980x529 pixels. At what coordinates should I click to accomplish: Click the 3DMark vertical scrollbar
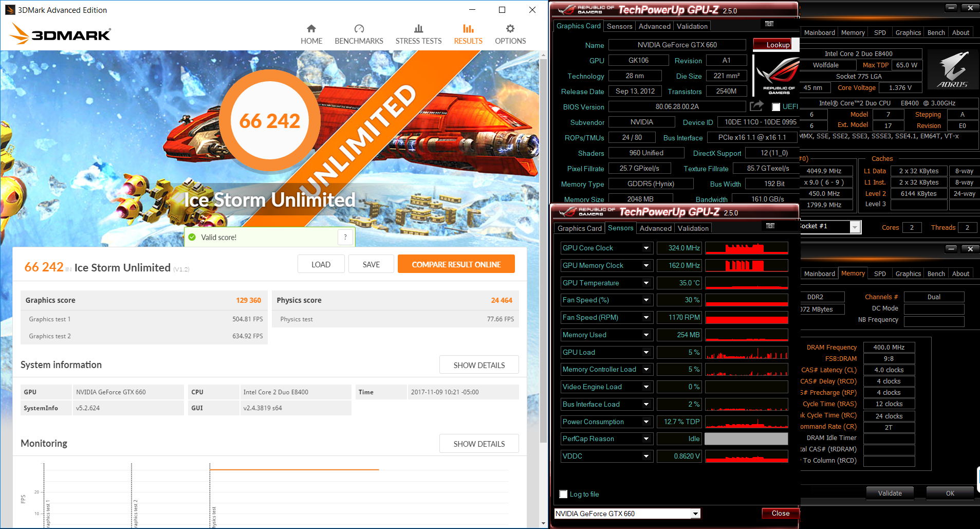tap(544, 252)
